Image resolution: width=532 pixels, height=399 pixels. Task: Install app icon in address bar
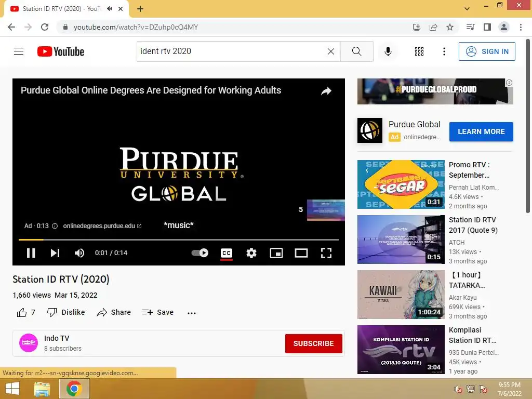point(416,27)
